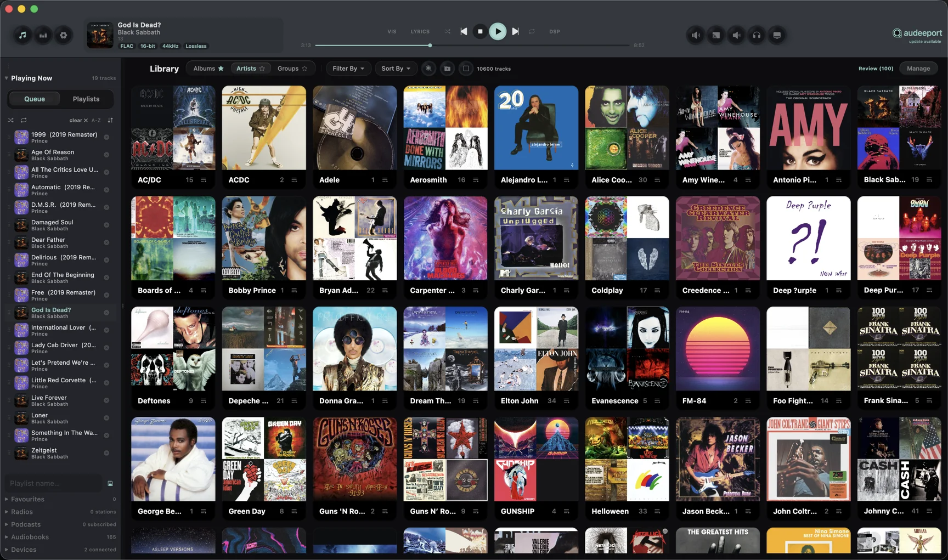Open the Filter By dropdown
This screenshot has height=560, width=948.
tap(348, 69)
